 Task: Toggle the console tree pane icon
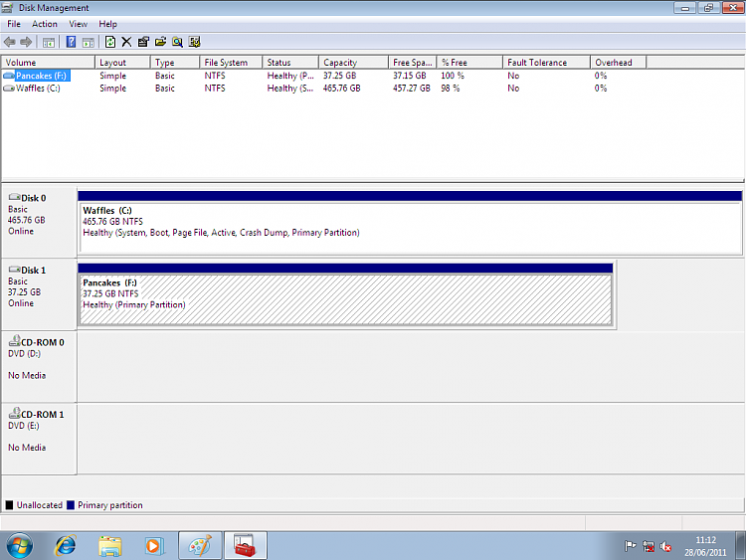coord(49,42)
